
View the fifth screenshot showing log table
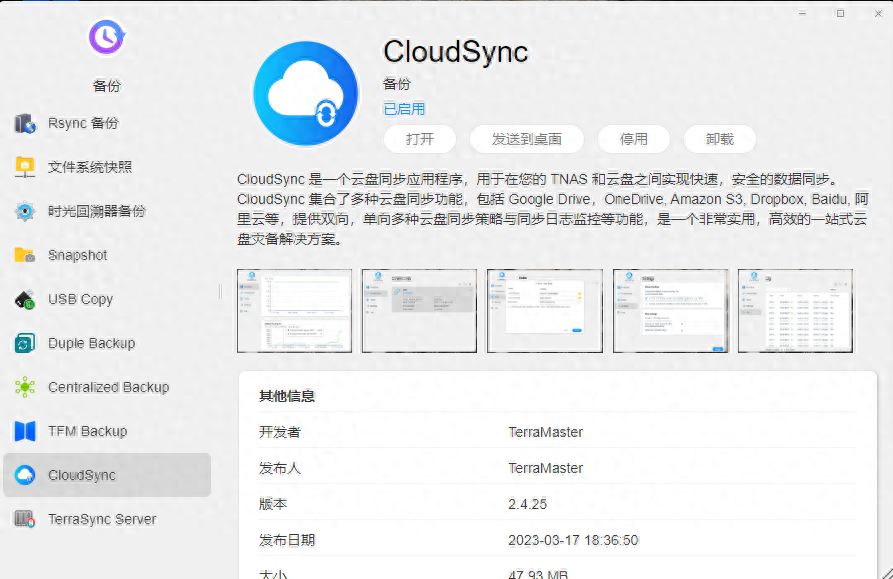click(x=796, y=311)
